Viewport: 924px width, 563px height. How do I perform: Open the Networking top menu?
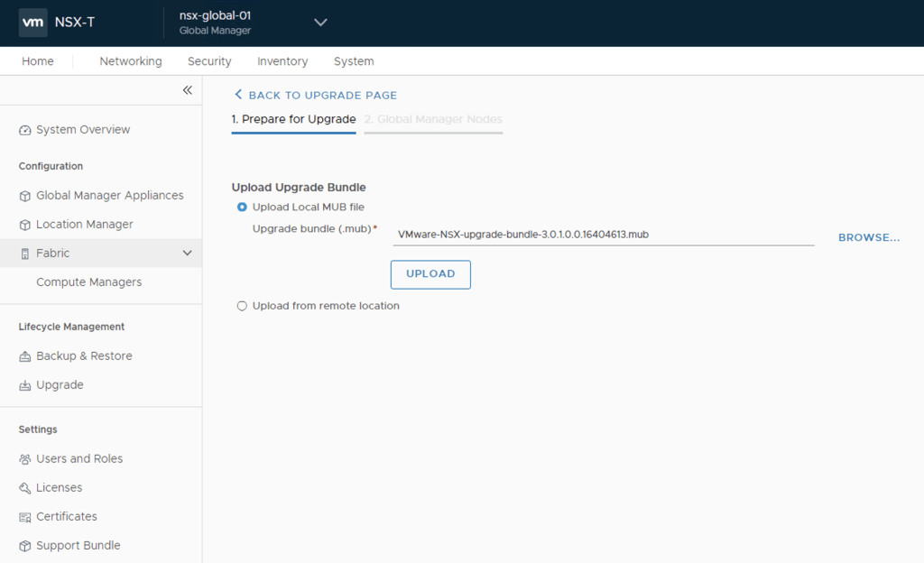[x=131, y=61]
